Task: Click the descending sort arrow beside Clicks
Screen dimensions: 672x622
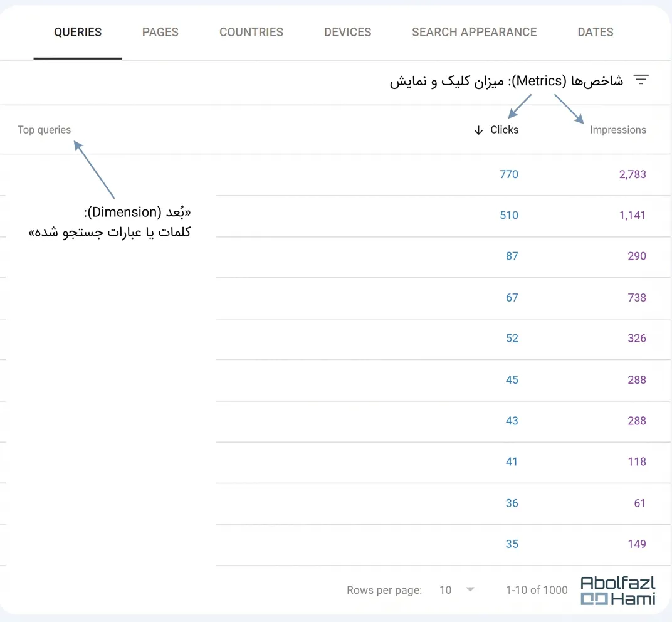Action: 478,130
